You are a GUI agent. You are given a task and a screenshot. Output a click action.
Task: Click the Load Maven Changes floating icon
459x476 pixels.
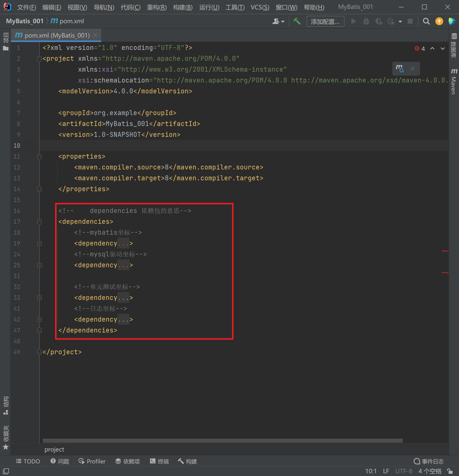pos(400,68)
